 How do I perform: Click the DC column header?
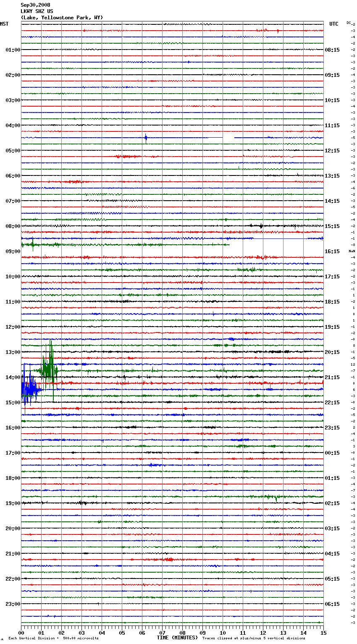(x=349, y=23)
